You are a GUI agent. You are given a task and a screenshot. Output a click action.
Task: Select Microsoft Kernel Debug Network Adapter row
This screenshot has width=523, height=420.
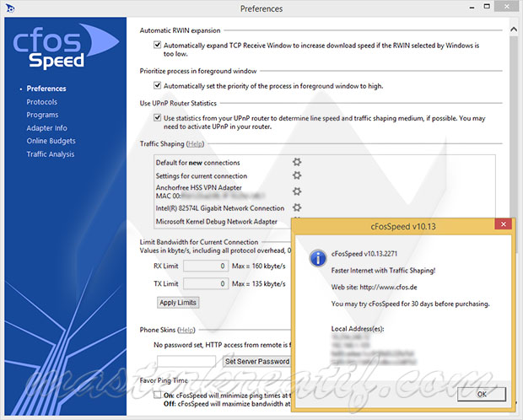[x=217, y=222]
